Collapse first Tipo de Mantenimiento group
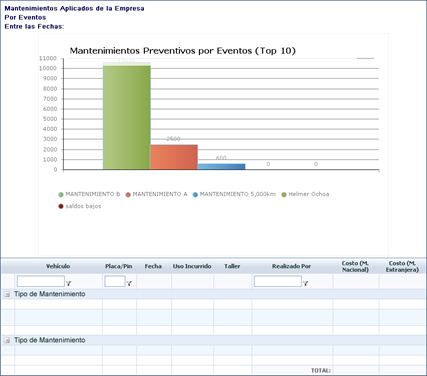 [x=7, y=294]
